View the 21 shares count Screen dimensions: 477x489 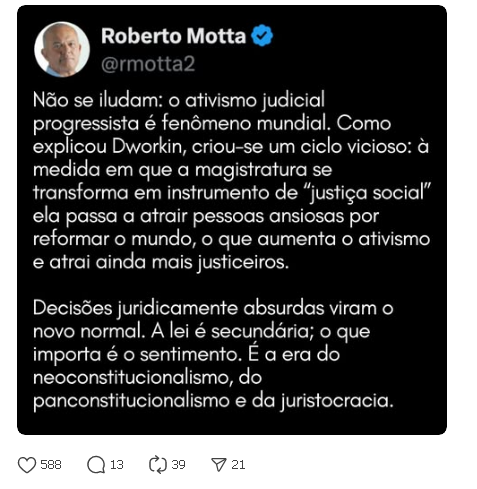pyautogui.click(x=238, y=465)
